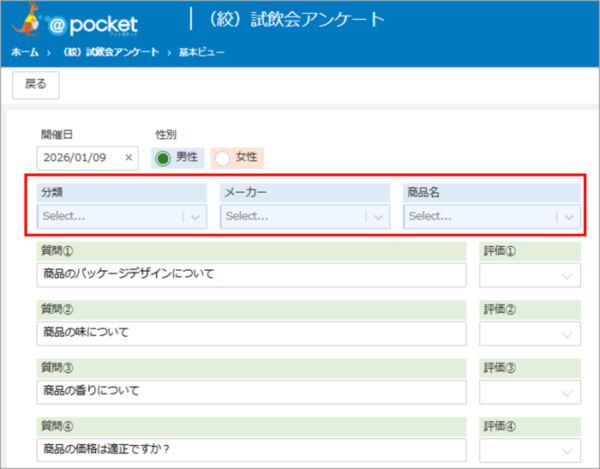This screenshot has width=600, height=469.
Task: Clear the 開催日 date with the x icon
Action: click(x=128, y=158)
